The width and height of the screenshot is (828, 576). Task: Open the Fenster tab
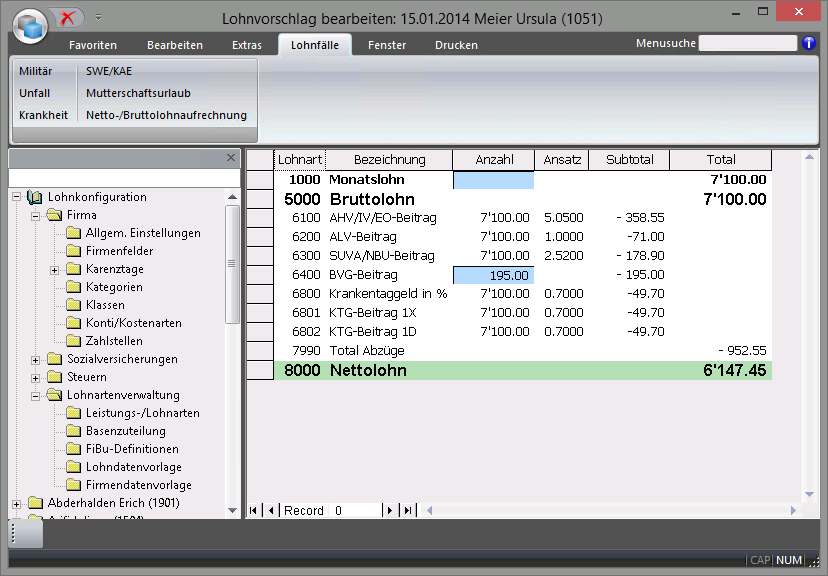387,45
